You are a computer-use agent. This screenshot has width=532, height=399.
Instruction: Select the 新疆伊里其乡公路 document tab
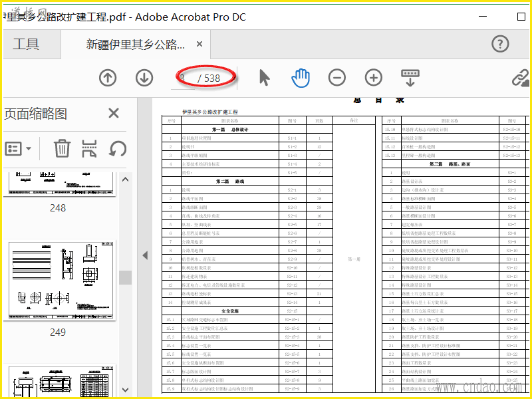136,44
